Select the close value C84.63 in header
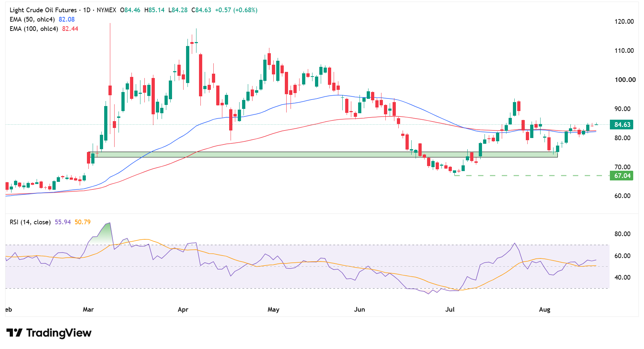644x349 pixels. [x=201, y=10]
